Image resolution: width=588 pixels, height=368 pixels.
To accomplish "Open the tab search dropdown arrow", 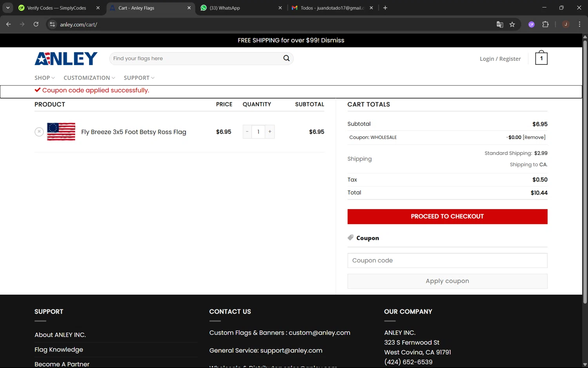I will [x=8, y=8].
